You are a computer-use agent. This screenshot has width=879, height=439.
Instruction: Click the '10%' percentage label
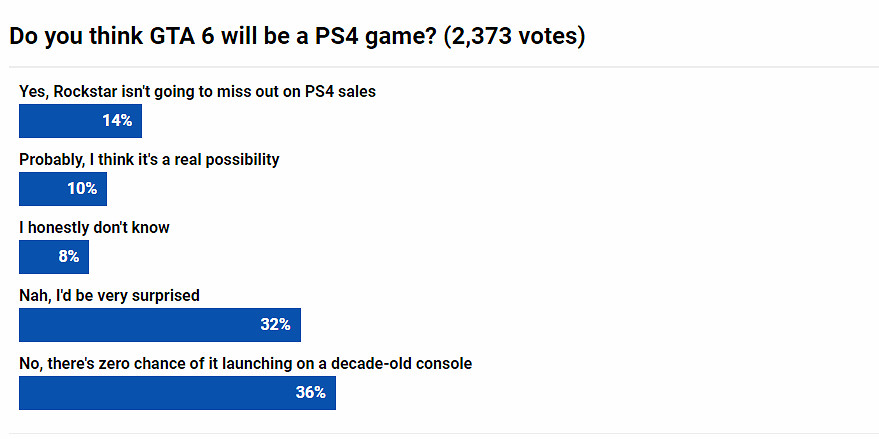click(82, 189)
